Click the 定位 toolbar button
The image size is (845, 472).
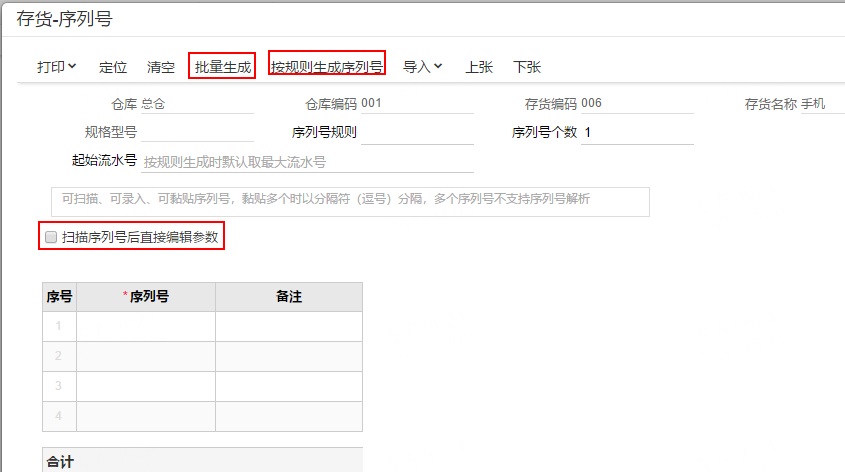tap(113, 67)
